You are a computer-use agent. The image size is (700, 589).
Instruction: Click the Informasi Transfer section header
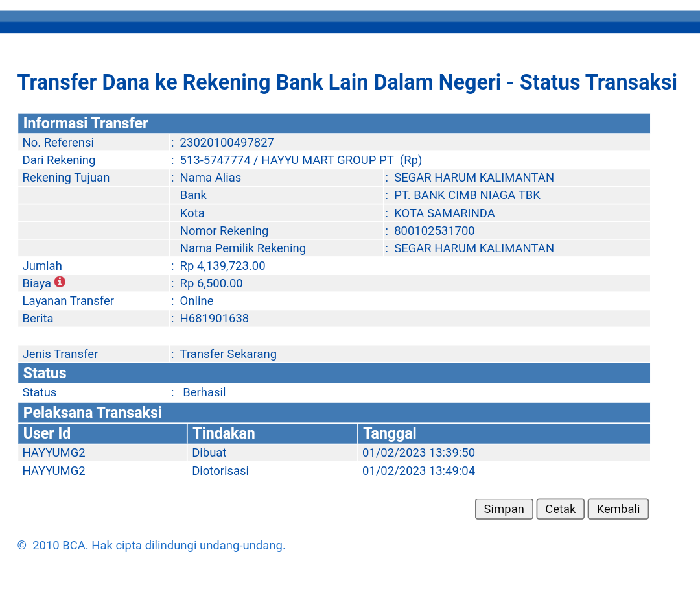click(x=86, y=123)
